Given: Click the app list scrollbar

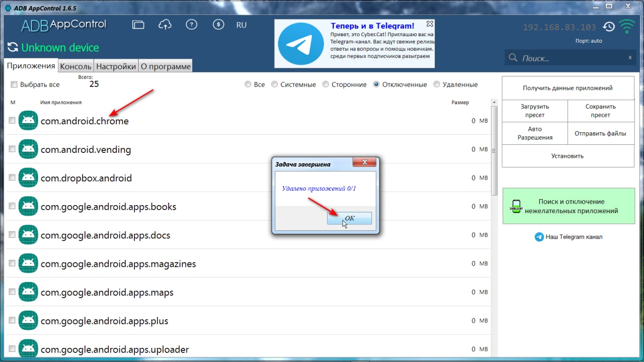Looking at the screenshot, I should pos(494,151).
